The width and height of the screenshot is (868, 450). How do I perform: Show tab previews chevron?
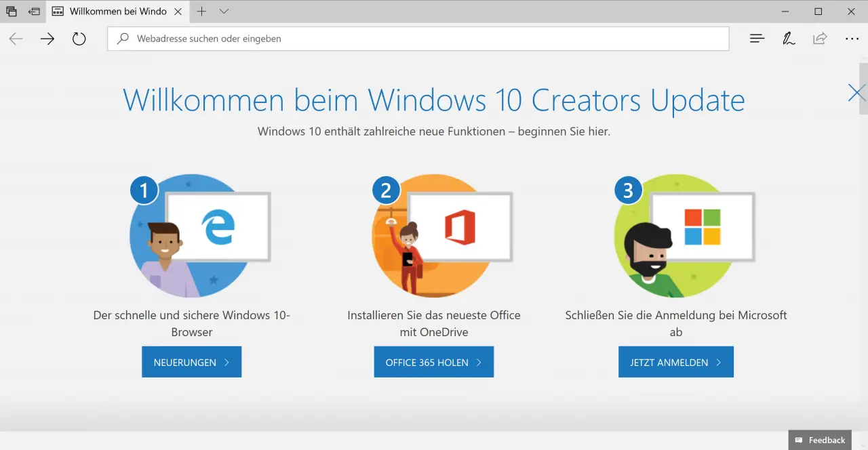pos(224,12)
